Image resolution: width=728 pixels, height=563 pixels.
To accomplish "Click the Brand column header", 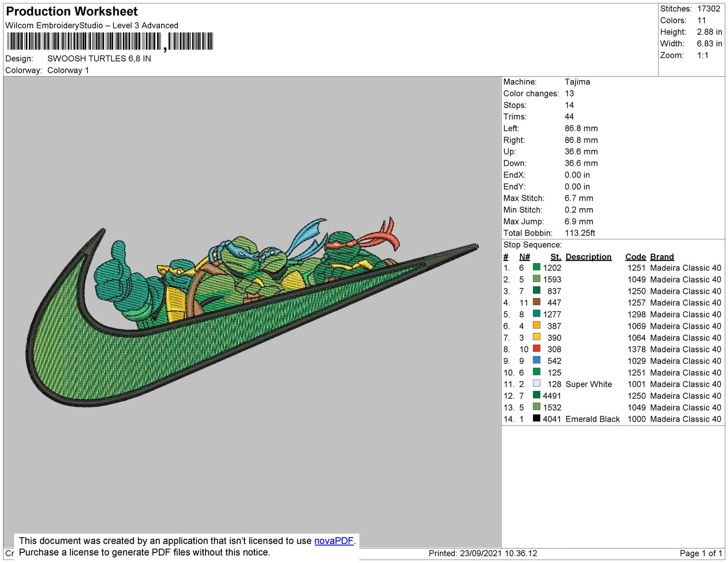I will 661,257.
